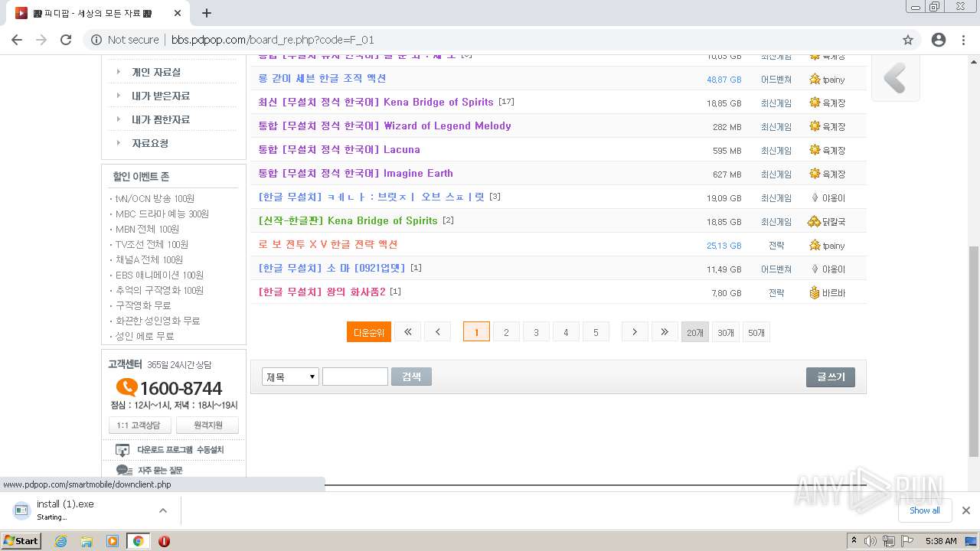The width and height of the screenshot is (980, 551).
Task: Focus the board search text field
Action: tap(355, 377)
